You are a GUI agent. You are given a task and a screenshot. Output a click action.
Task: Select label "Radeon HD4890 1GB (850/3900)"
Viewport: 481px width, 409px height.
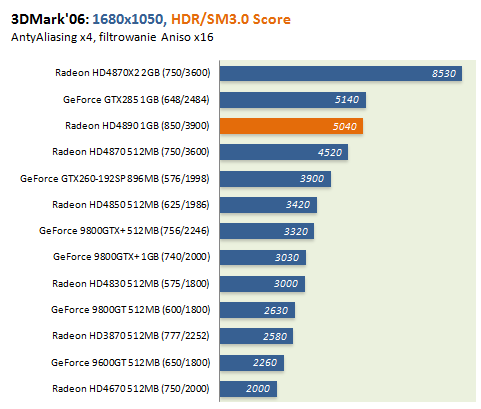pyautogui.click(x=137, y=126)
